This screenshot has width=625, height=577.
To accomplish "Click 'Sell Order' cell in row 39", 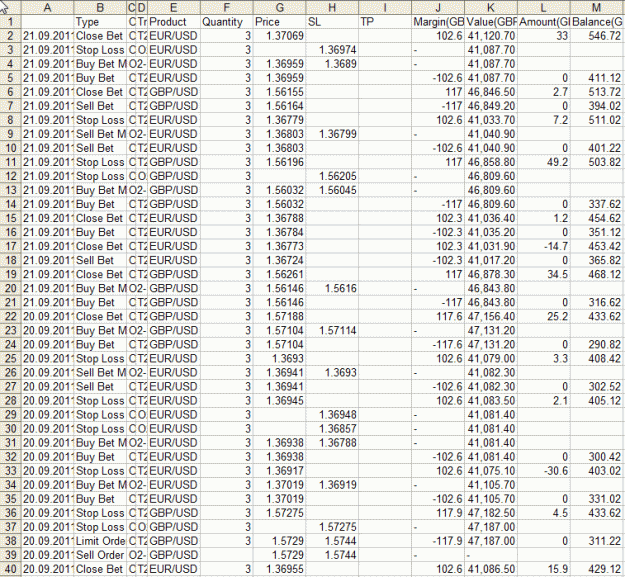I will (x=100, y=555).
